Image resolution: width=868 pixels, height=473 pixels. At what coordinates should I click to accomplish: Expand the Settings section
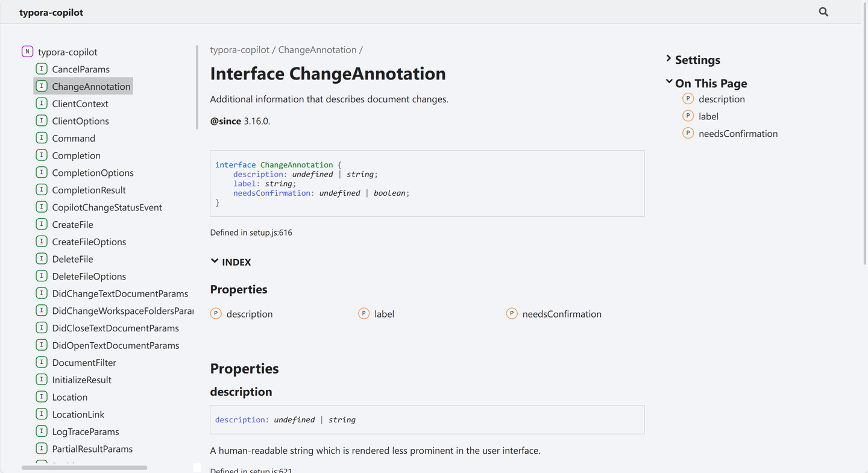[x=669, y=60]
